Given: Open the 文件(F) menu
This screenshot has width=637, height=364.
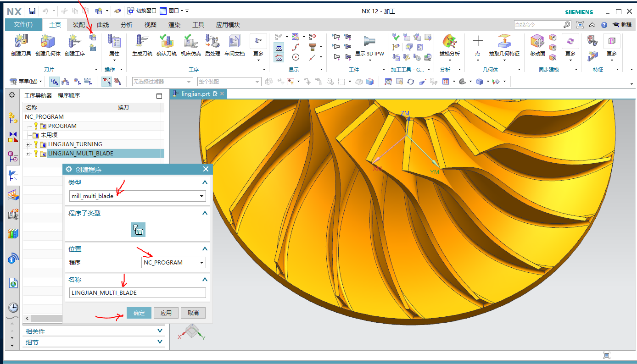Looking at the screenshot, I should point(23,25).
